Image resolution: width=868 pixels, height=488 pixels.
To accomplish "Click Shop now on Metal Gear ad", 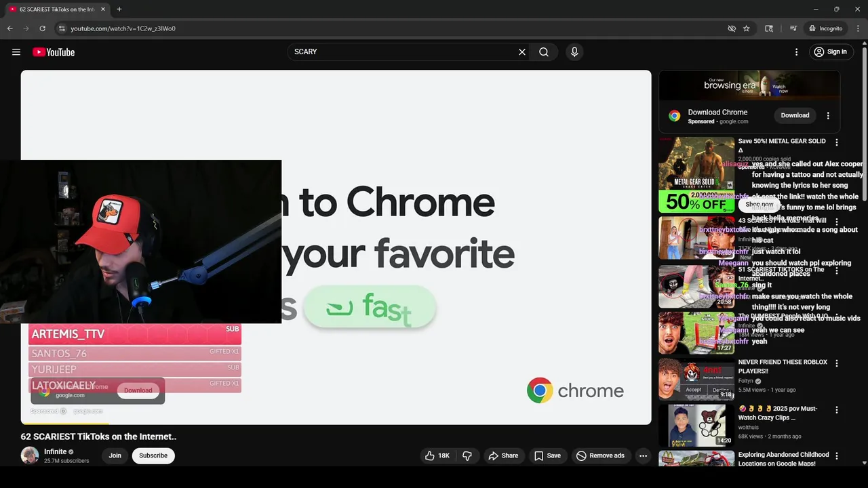I will click(x=759, y=204).
